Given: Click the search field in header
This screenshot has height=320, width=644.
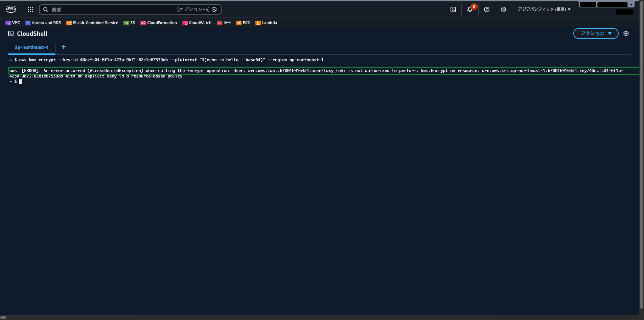Looking at the screenshot, I should coord(130,9).
